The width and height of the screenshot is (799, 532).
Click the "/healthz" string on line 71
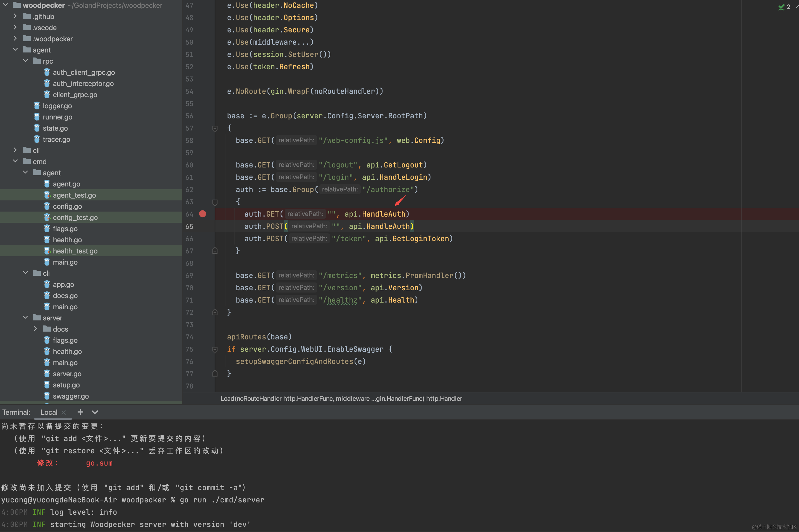340,300
